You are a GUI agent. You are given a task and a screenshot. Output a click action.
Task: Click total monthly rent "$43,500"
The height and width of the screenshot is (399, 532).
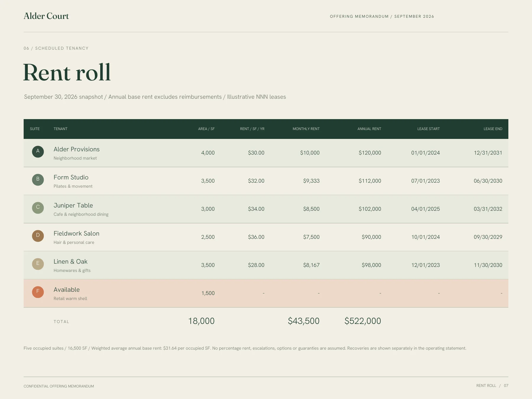(x=304, y=321)
